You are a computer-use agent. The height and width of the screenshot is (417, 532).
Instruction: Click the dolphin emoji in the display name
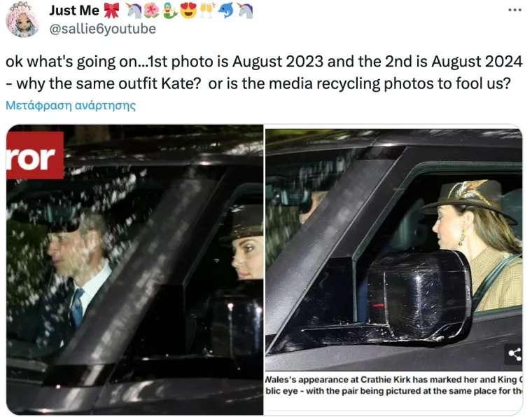coord(225,11)
